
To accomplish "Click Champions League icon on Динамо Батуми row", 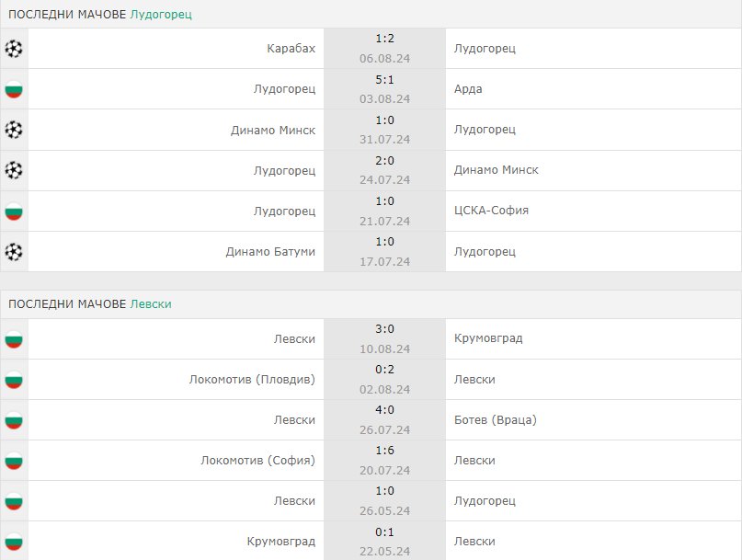I will [14, 252].
